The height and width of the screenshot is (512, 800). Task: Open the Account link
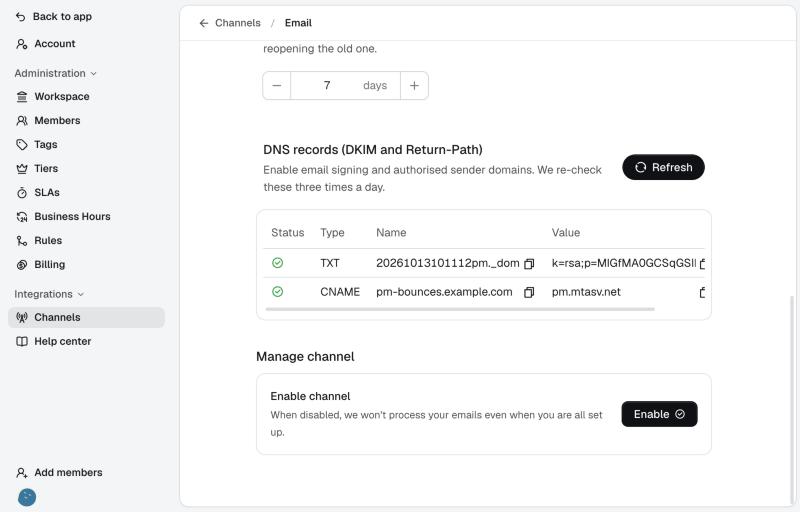55,44
